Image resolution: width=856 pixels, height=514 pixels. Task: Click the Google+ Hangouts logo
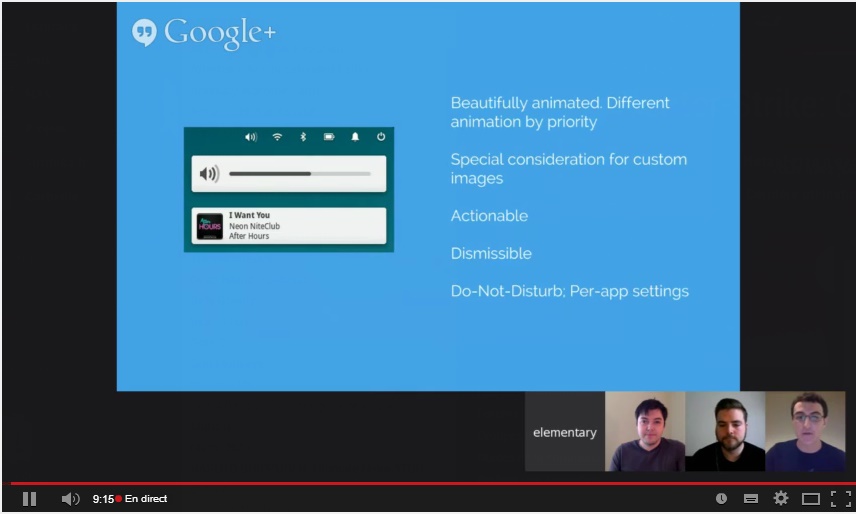[x=204, y=33]
